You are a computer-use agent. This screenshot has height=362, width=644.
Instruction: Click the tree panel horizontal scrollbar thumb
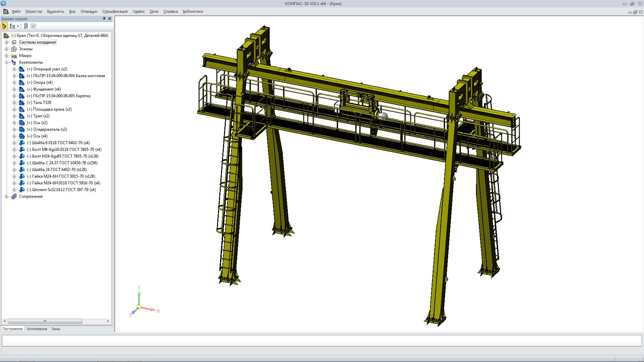coord(45,321)
